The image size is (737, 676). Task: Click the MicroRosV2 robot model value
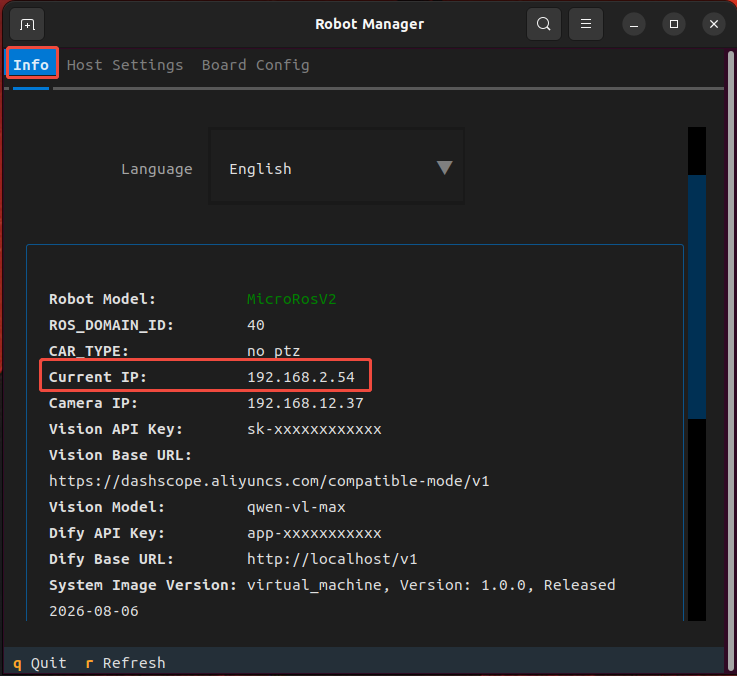tap(291, 299)
